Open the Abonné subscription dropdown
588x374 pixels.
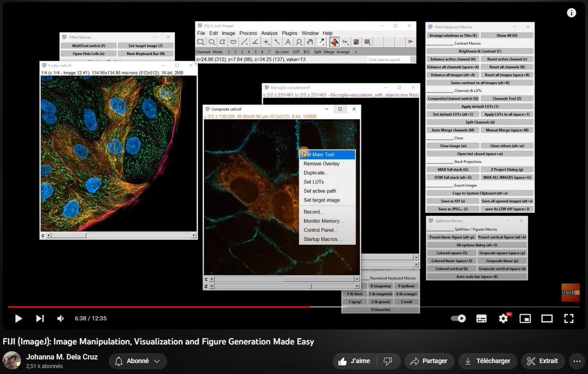point(138,361)
